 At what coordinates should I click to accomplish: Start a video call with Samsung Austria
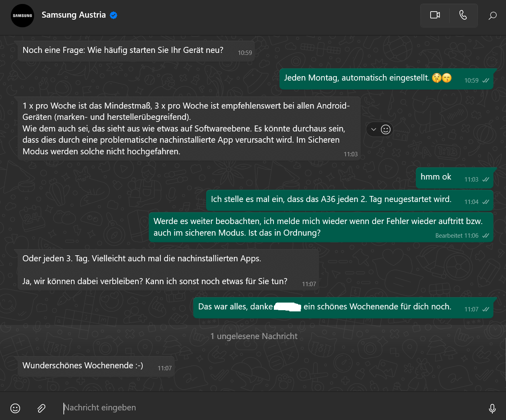point(435,15)
